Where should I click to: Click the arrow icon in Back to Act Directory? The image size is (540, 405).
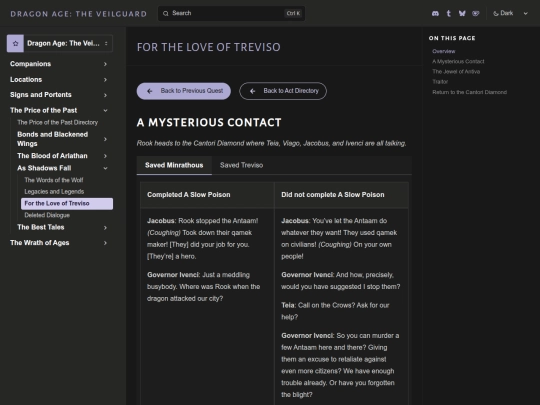[x=252, y=91]
